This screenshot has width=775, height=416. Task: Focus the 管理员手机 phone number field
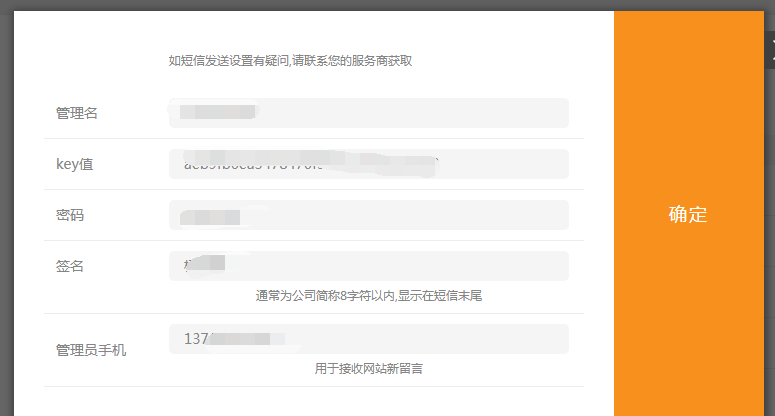[x=369, y=338]
